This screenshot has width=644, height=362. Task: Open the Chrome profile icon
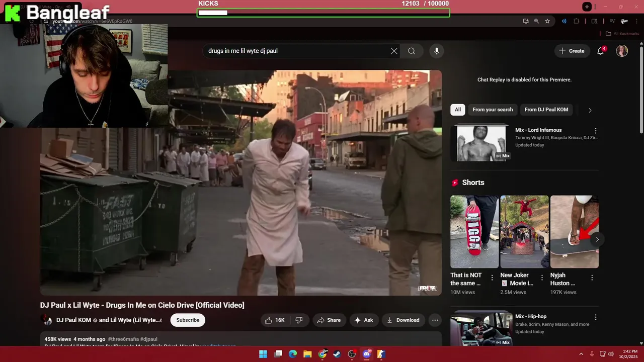624,21
